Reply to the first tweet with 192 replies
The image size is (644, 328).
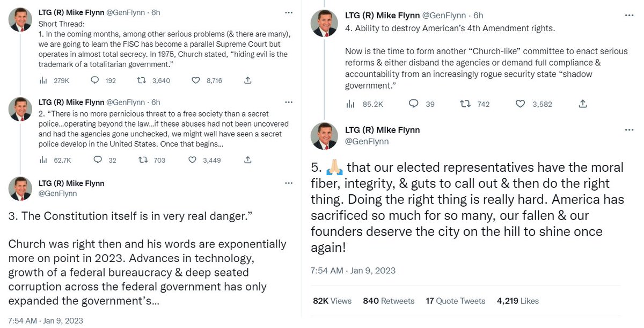[95, 81]
